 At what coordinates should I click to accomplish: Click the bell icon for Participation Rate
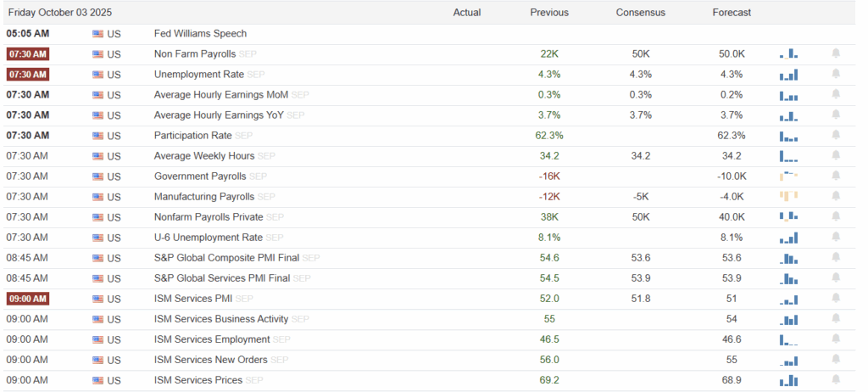tap(836, 135)
